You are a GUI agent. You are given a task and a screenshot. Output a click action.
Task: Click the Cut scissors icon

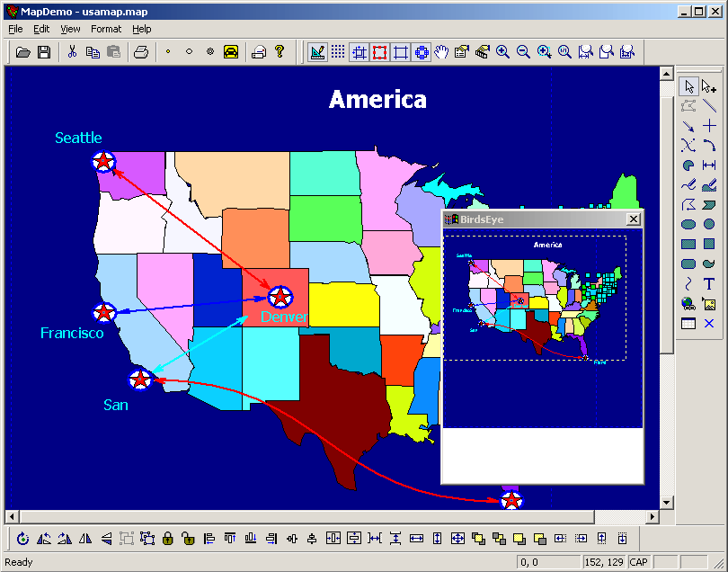[x=73, y=52]
